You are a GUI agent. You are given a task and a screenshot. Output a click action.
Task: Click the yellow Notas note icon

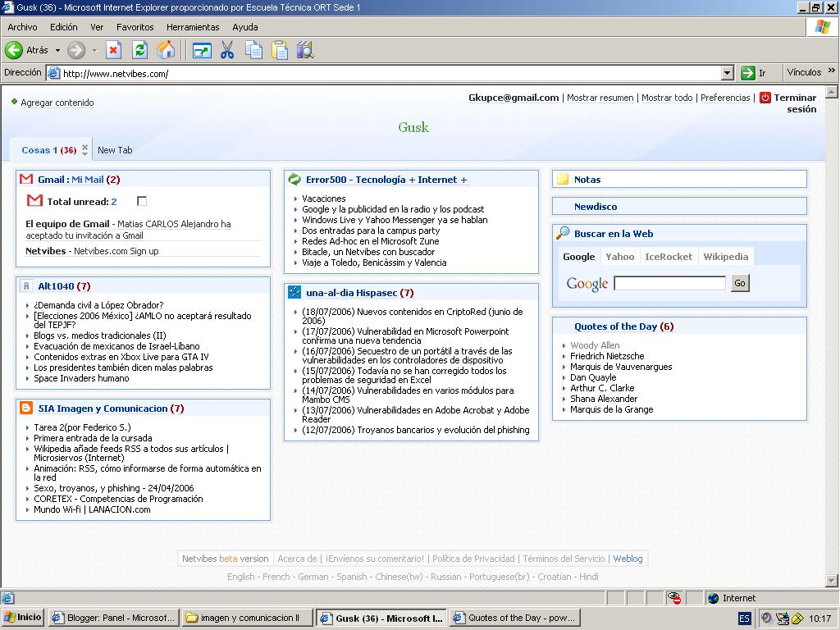(563, 179)
